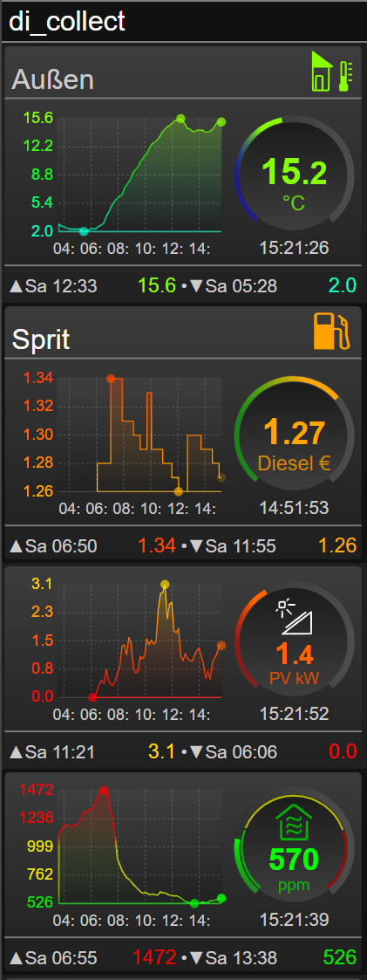Select the Außen section title
367x980 pixels.
click(52, 80)
